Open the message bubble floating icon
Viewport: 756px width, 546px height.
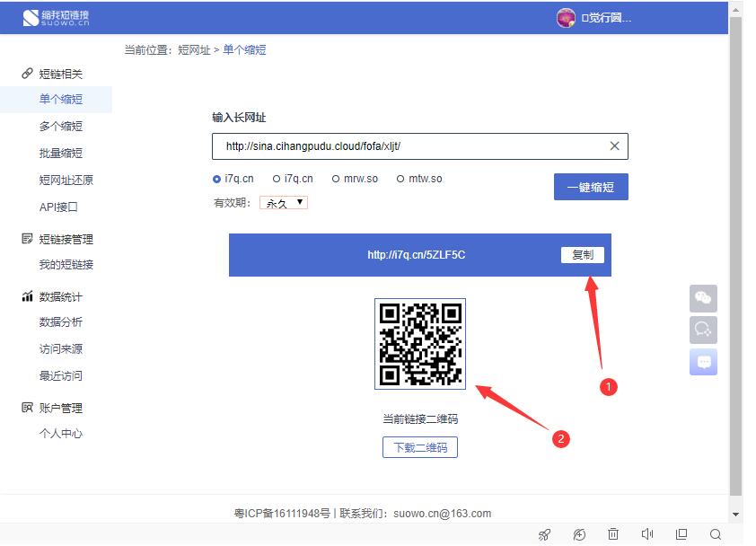coord(703,362)
